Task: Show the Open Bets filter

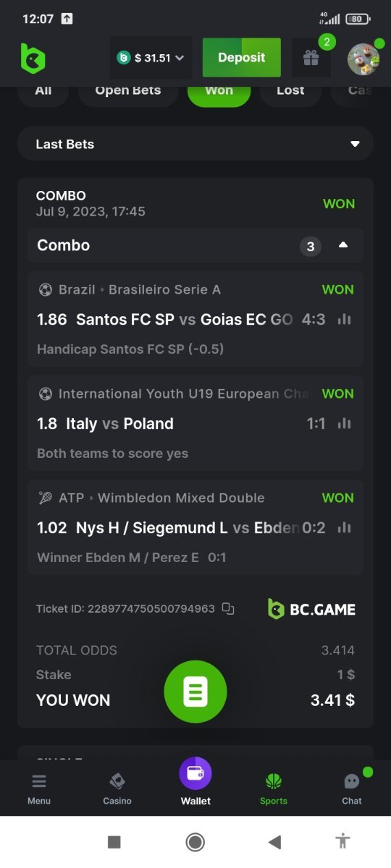Action: pyautogui.click(x=128, y=91)
